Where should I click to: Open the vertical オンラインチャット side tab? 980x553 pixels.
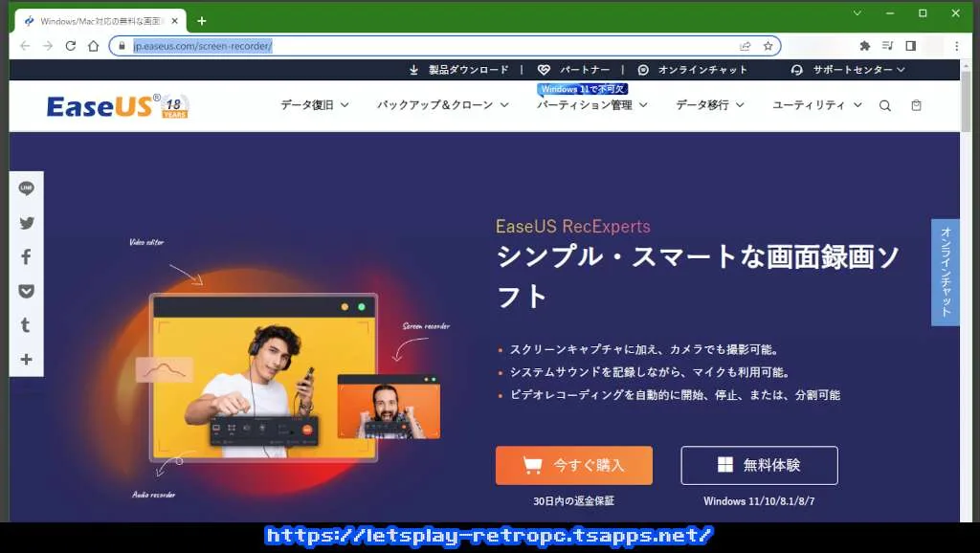click(945, 272)
